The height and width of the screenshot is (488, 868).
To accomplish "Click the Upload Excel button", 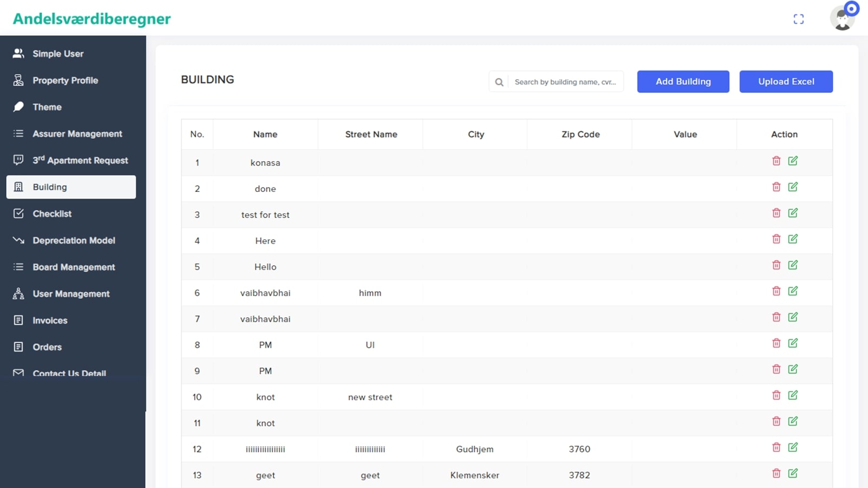I will click(786, 81).
